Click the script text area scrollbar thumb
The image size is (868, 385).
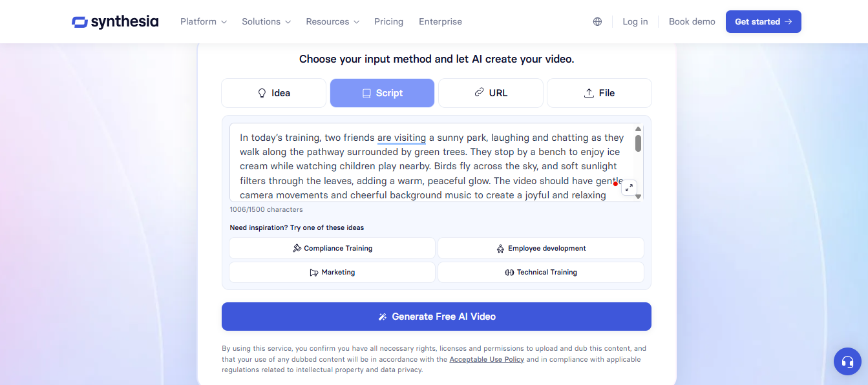click(638, 143)
